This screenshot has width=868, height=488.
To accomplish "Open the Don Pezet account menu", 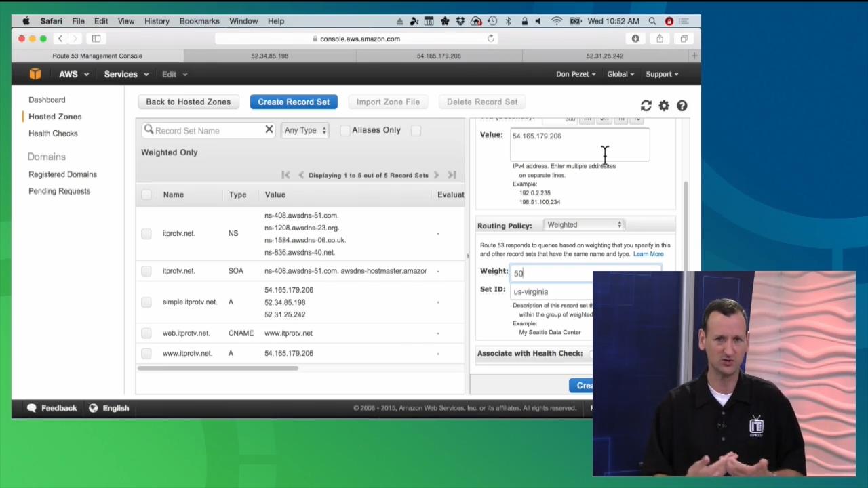I will point(576,74).
